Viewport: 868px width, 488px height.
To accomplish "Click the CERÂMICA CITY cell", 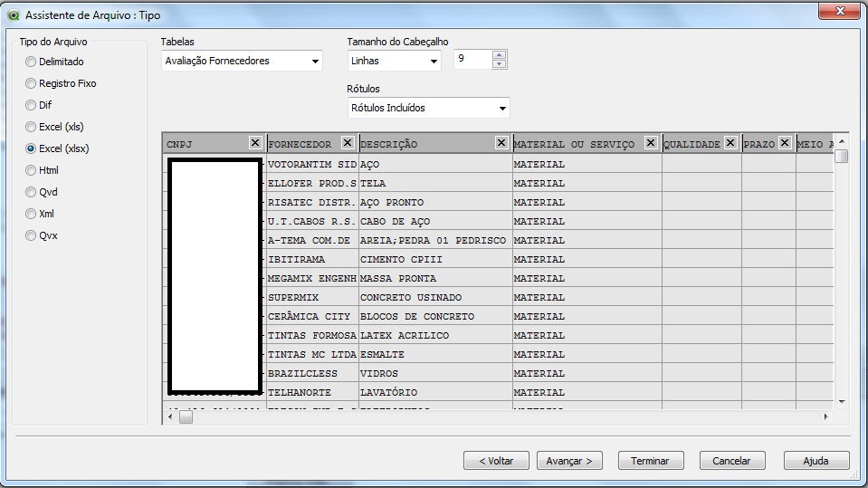I will [x=312, y=316].
